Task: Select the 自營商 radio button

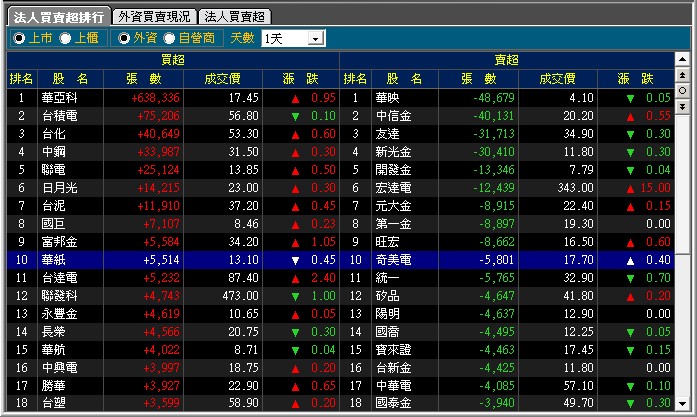Action: click(169, 38)
